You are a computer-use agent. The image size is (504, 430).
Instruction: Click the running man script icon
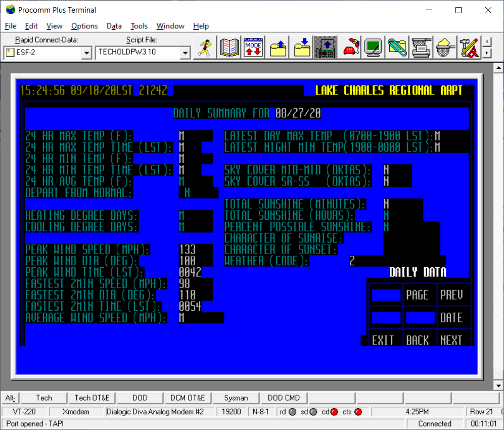(205, 47)
